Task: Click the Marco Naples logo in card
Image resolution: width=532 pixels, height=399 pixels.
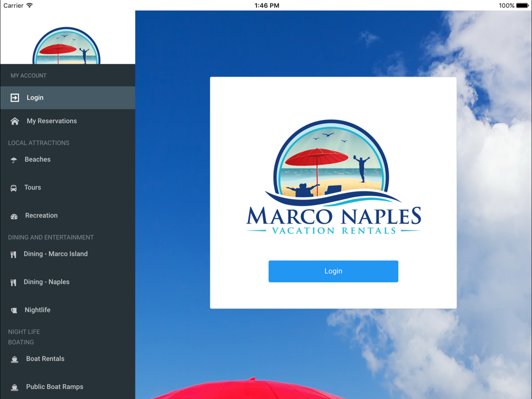Action: point(333,178)
